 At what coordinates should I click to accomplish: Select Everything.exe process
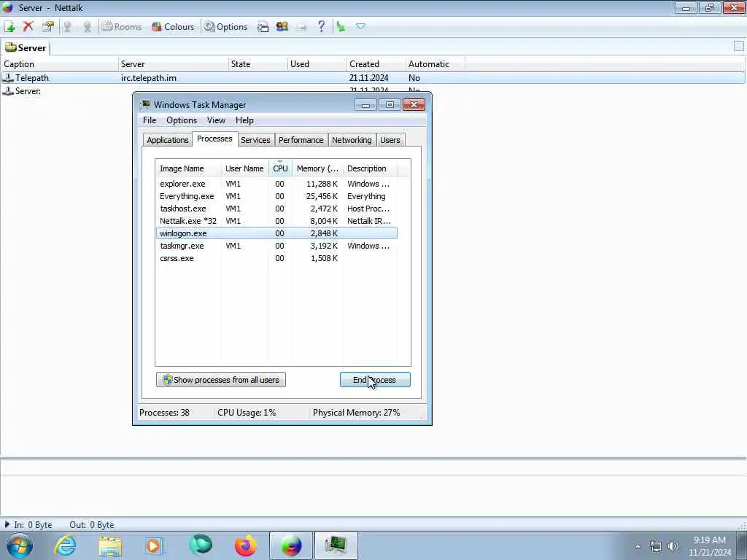[x=276, y=196]
